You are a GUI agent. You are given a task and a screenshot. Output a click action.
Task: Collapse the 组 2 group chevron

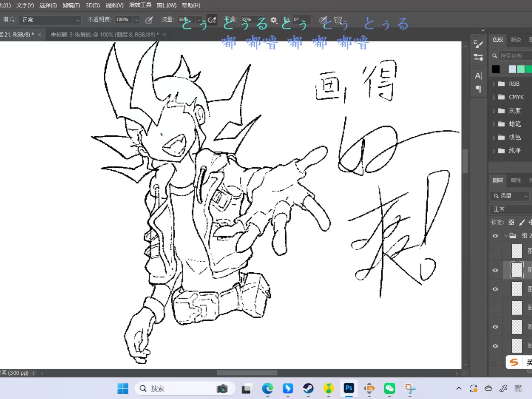[506, 236]
